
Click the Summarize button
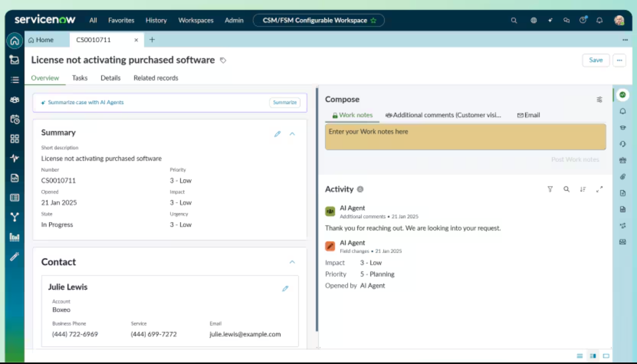[x=284, y=102]
